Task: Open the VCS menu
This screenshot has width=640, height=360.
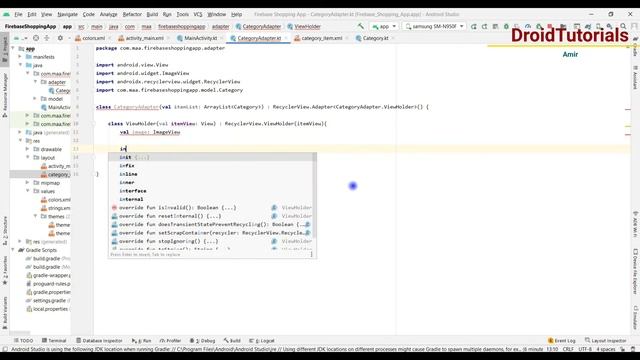Action: [x=198, y=14]
